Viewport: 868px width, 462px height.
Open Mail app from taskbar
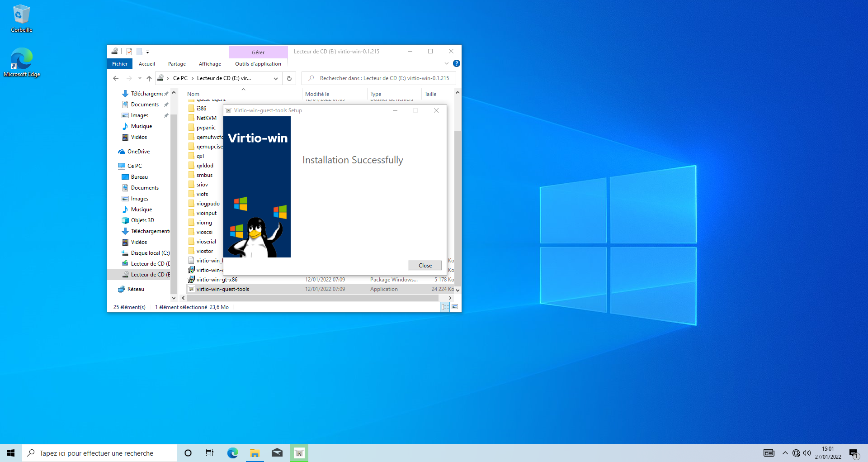click(277, 453)
